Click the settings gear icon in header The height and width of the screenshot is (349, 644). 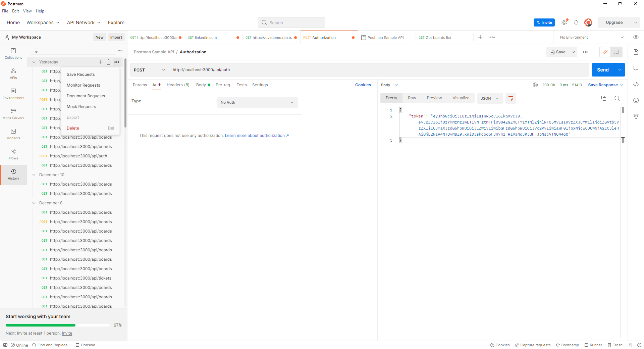coord(564,22)
